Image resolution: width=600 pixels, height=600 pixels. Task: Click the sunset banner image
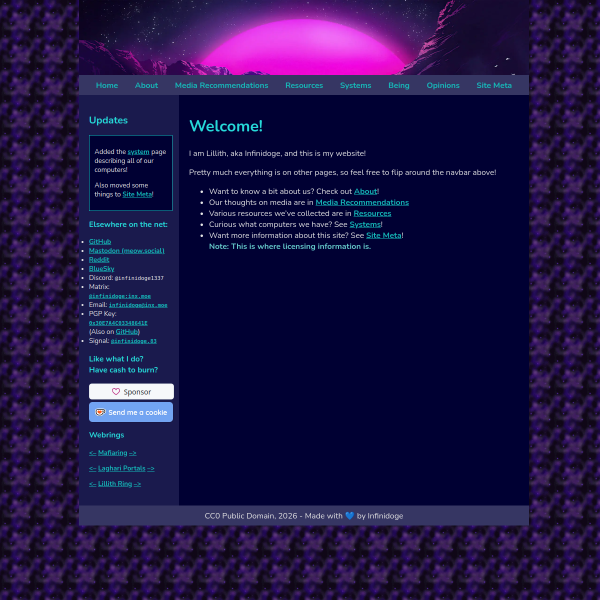click(x=304, y=38)
